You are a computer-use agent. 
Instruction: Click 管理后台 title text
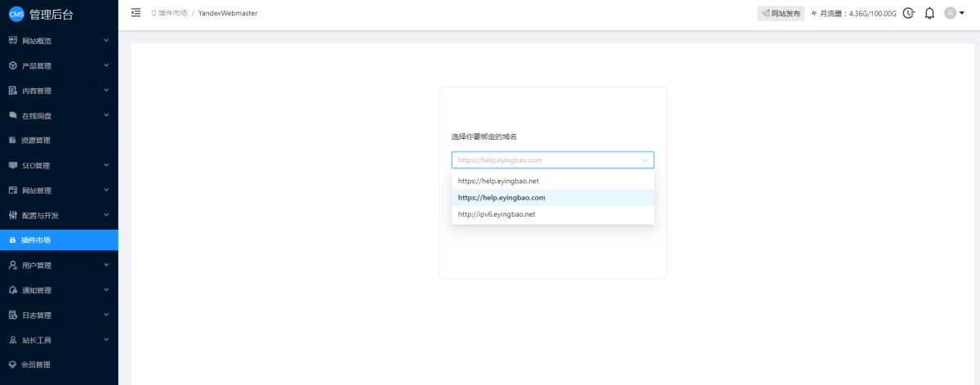click(x=51, y=14)
